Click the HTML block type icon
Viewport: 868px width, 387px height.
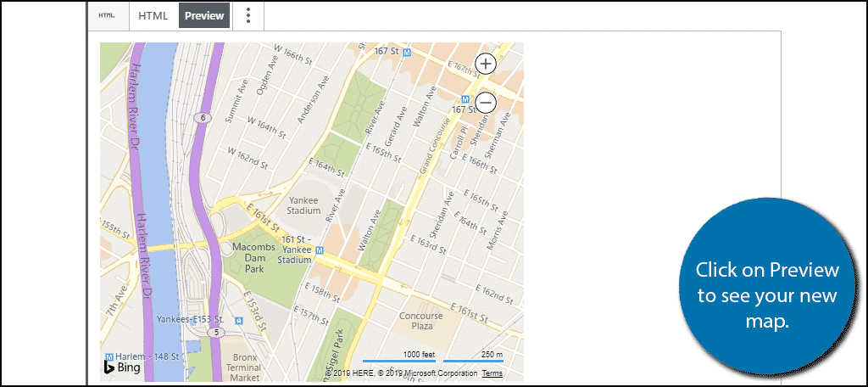[x=108, y=15]
